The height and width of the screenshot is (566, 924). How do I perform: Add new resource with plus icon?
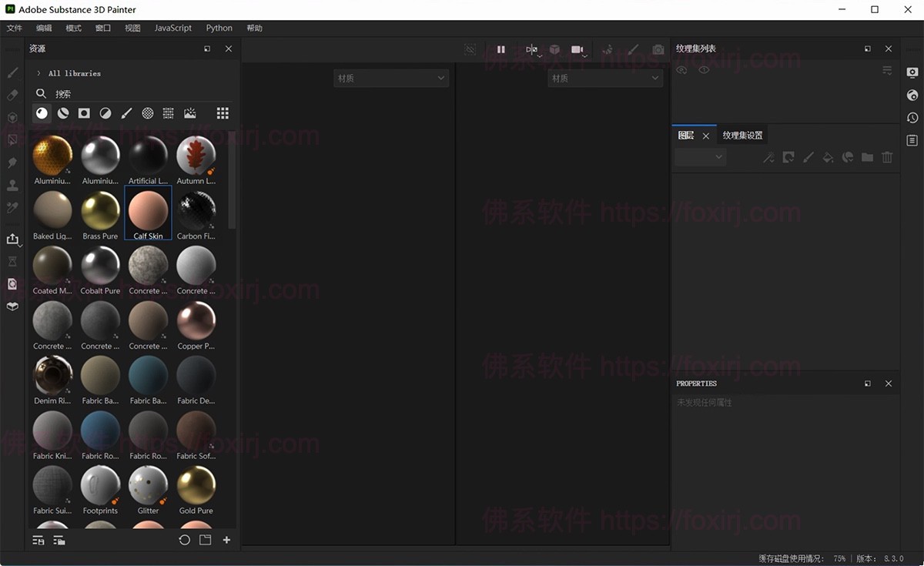click(x=226, y=540)
